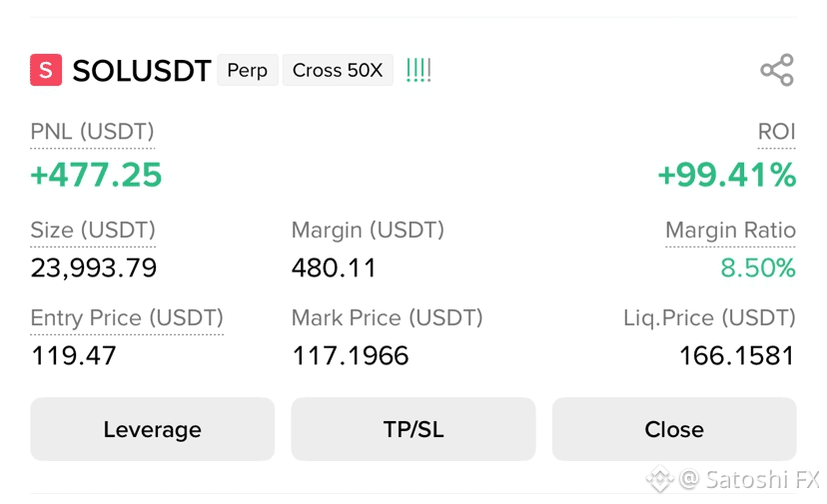Show ROI explanation label
The height and width of the screenshot is (504, 827).
tap(776, 132)
